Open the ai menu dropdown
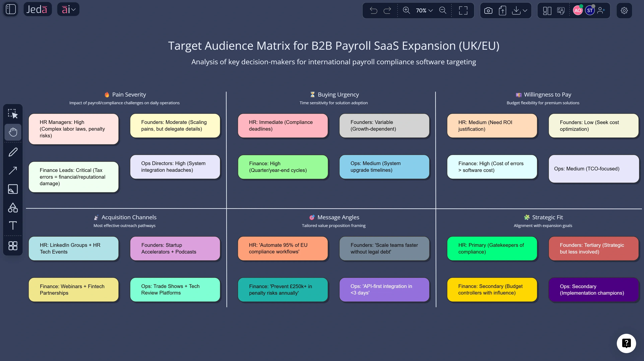 (68, 9)
